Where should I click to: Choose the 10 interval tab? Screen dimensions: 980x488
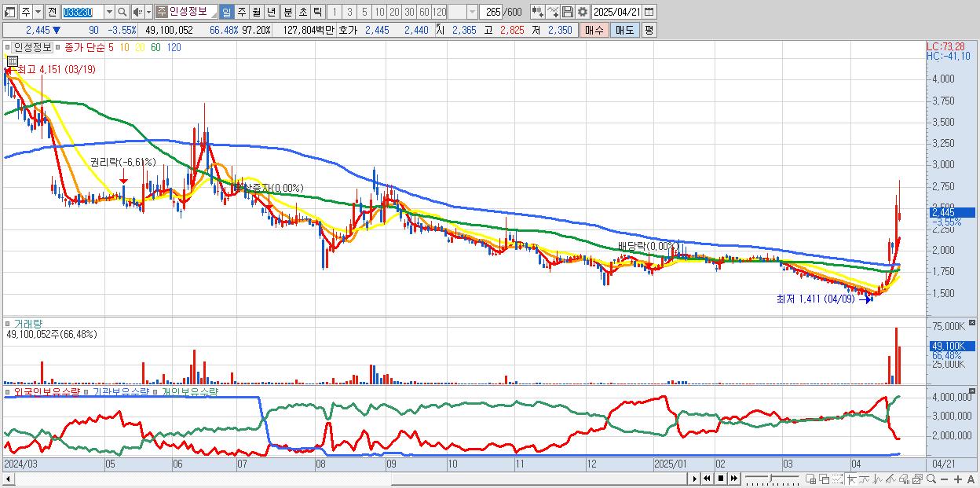(379, 12)
